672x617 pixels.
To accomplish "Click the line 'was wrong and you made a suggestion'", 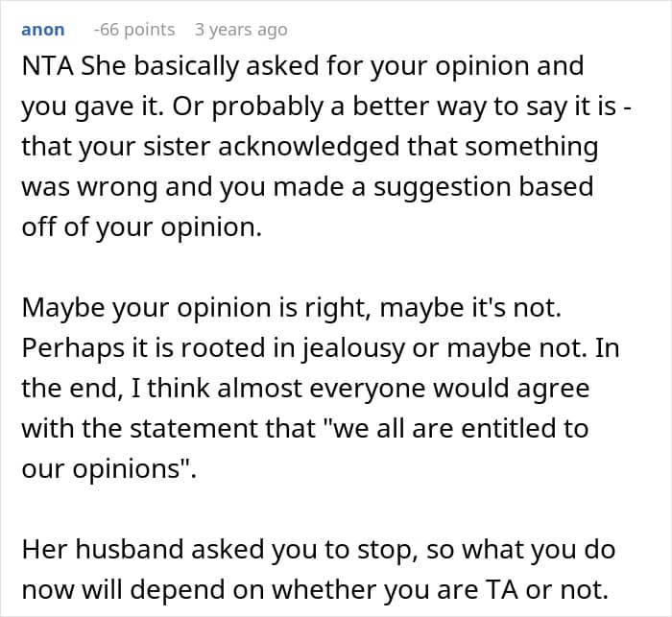I will (x=307, y=187).
